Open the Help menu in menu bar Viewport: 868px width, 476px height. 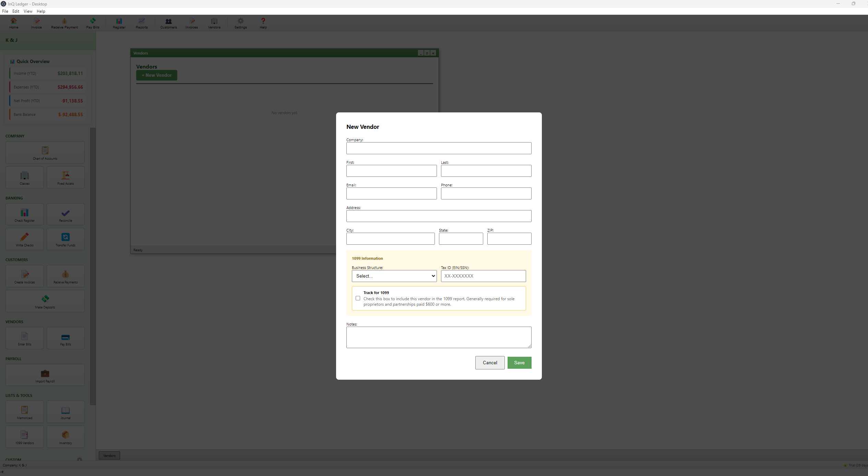click(41, 11)
